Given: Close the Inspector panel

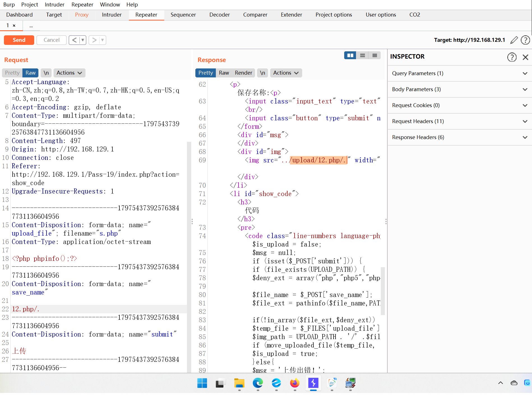Looking at the screenshot, I should click(526, 57).
